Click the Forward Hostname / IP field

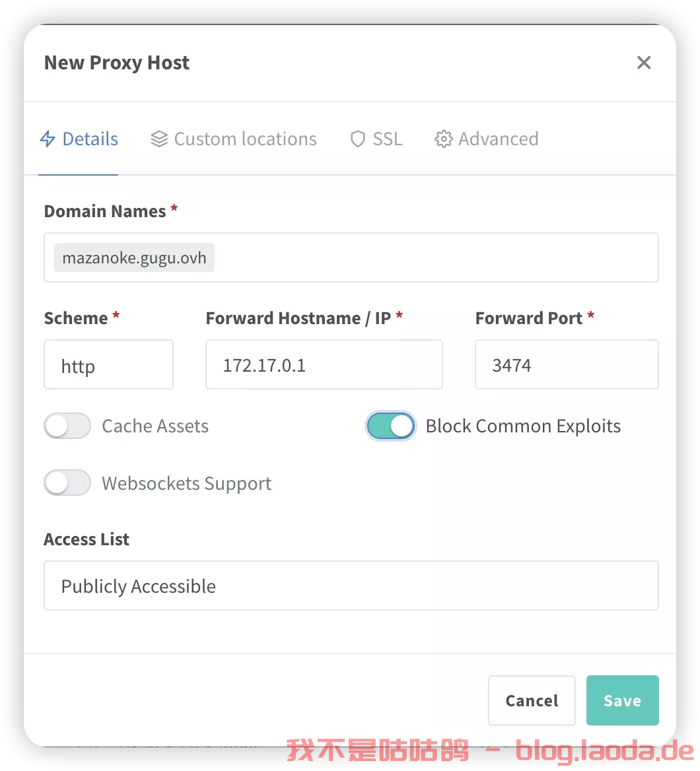[324, 364]
